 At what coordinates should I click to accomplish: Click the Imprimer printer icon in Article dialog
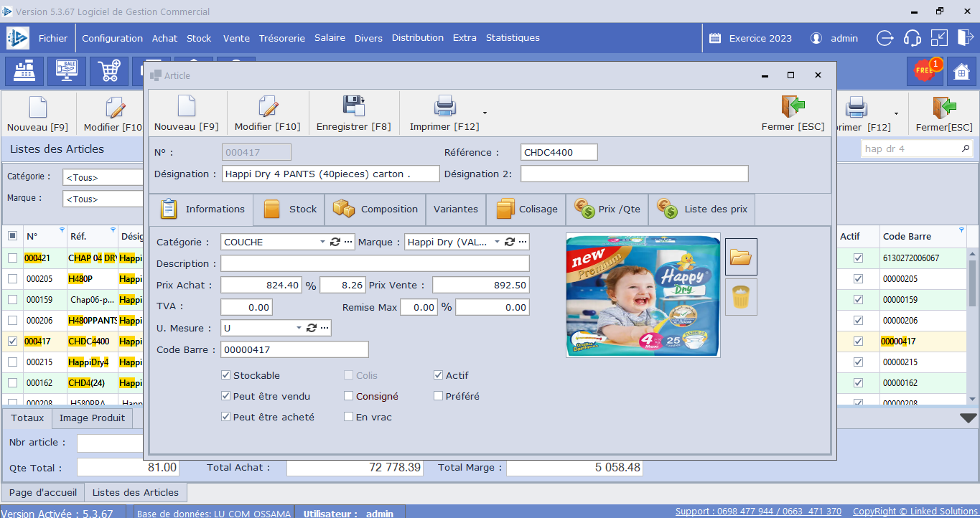[x=444, y=107]
